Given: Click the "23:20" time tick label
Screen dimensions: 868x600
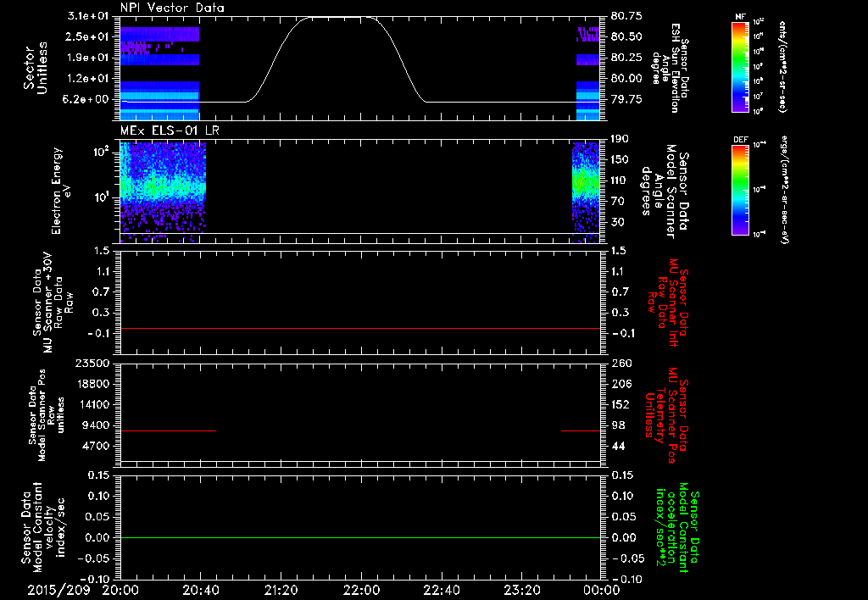Looking at the screenshot, I should (521, 591).
